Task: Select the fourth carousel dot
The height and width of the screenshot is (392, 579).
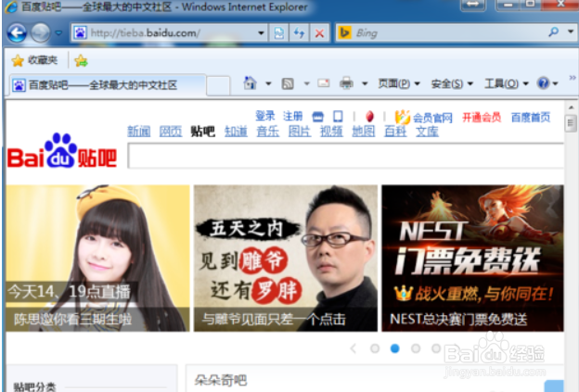Action: (436, 348)
